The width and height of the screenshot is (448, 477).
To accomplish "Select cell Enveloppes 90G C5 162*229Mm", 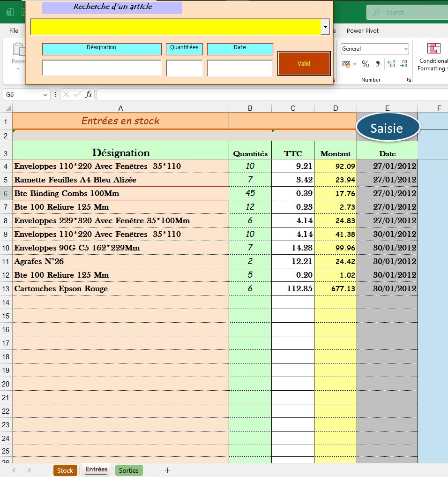I will click(x=120, y=248).
